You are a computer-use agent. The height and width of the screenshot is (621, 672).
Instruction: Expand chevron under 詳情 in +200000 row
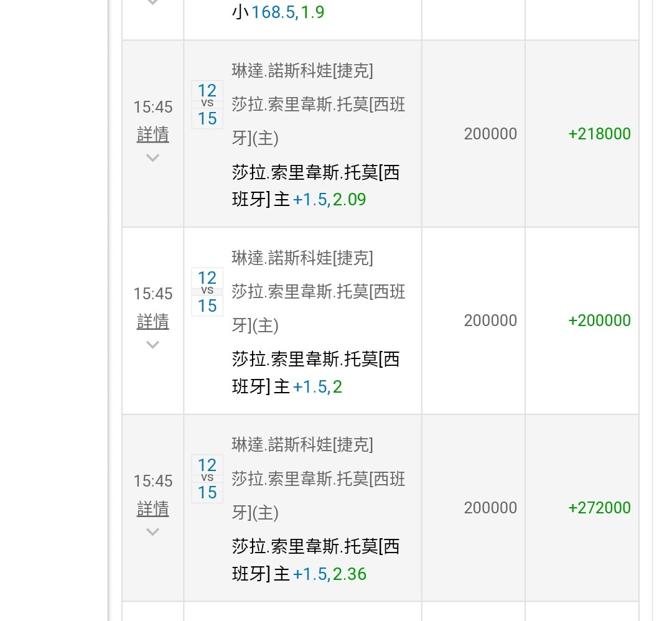152,344
